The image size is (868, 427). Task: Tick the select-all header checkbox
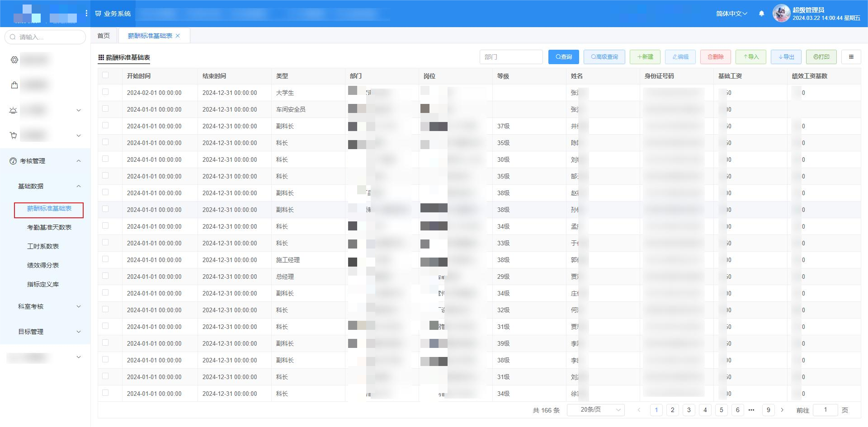coord(105,75)
